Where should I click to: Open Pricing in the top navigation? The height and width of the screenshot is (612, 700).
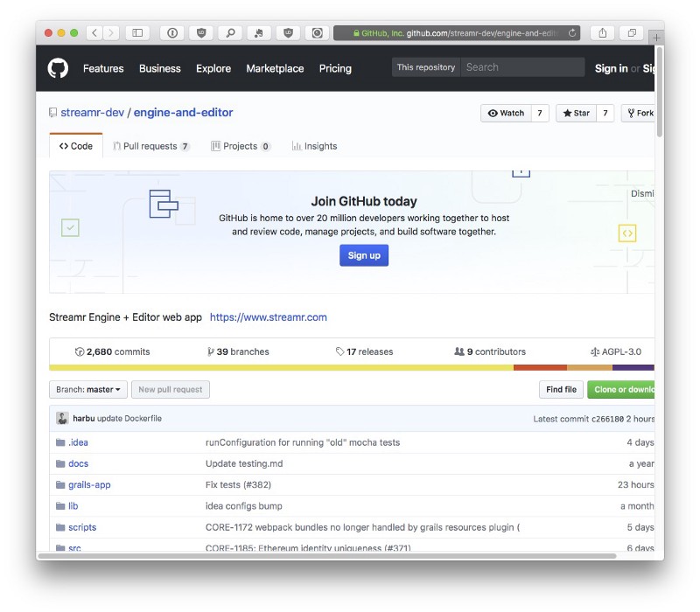[x=335, y=68]
